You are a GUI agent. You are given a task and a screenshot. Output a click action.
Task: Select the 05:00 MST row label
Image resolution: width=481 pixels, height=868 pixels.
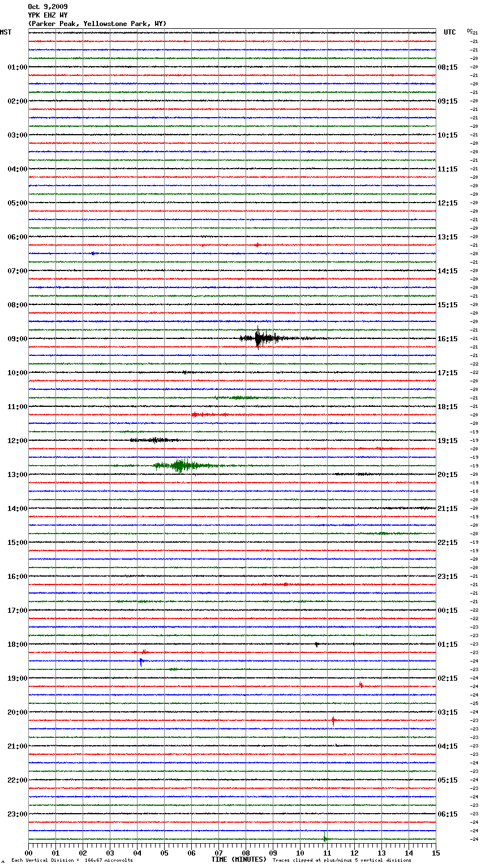18,203
